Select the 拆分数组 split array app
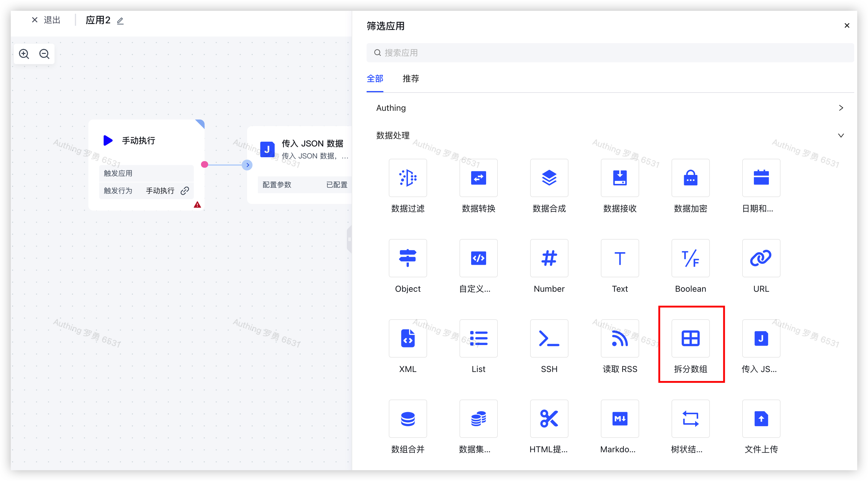868x481 pixels. pos(690,338)
